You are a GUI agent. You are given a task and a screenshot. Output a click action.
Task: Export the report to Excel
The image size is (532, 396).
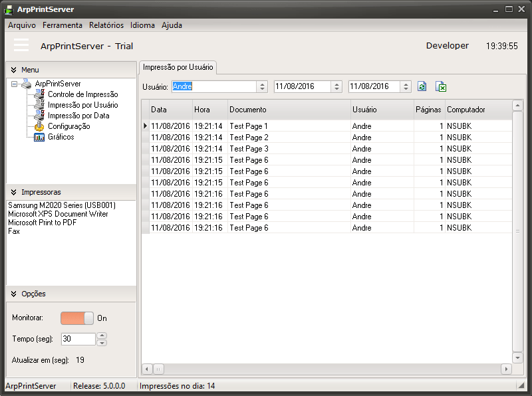coord(441,87)
